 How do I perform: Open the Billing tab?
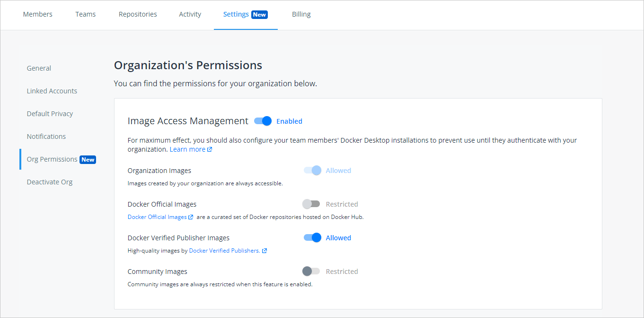pos(301,14)
